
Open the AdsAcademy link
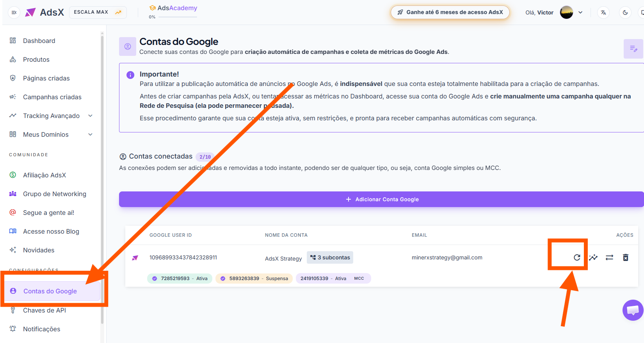(x=173, y=8)
